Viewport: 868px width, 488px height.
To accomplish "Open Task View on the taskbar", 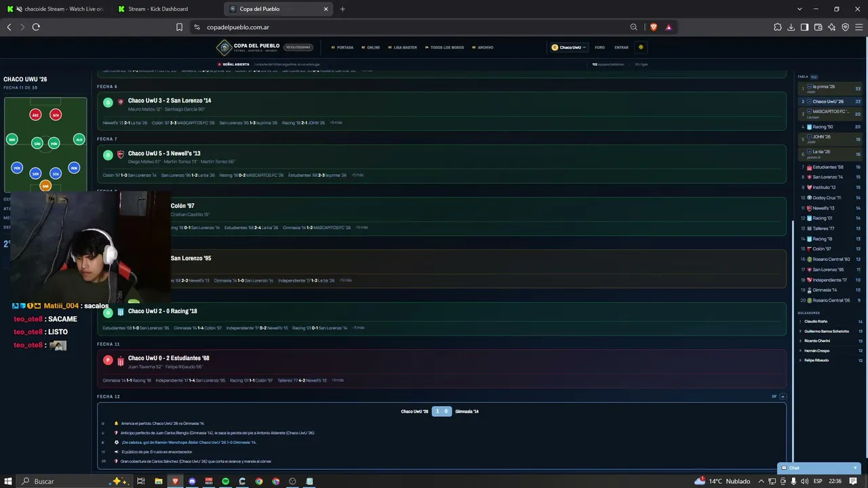I will pos(141,481).
